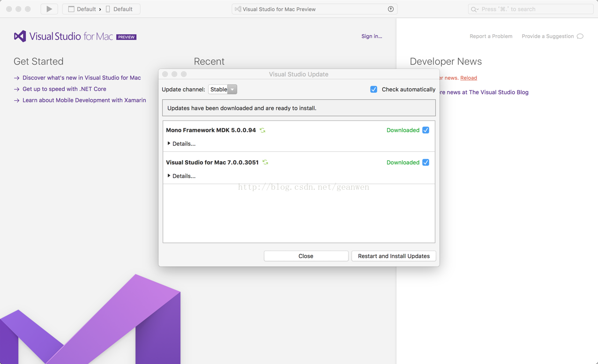This screenshot has width=598, height=364.
Task: Click Report a Problem link
Action: (491, 36)
